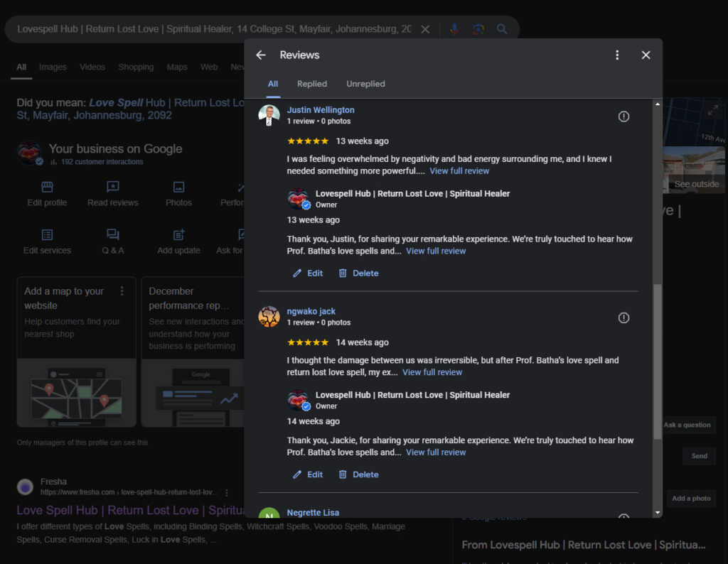728x564 pixels.
Task: Click the reviews scrollbar down arrow
Action: pyautogui.click(x=658, y=513)
